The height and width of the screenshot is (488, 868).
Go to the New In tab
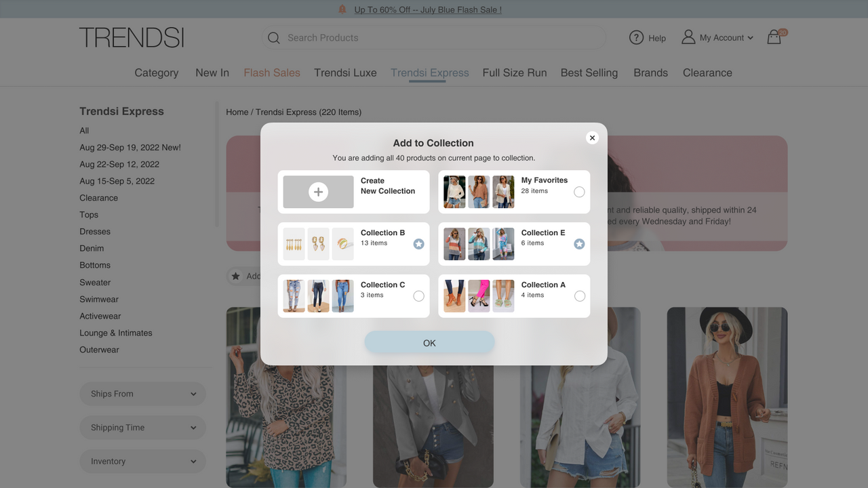(212, 73)
